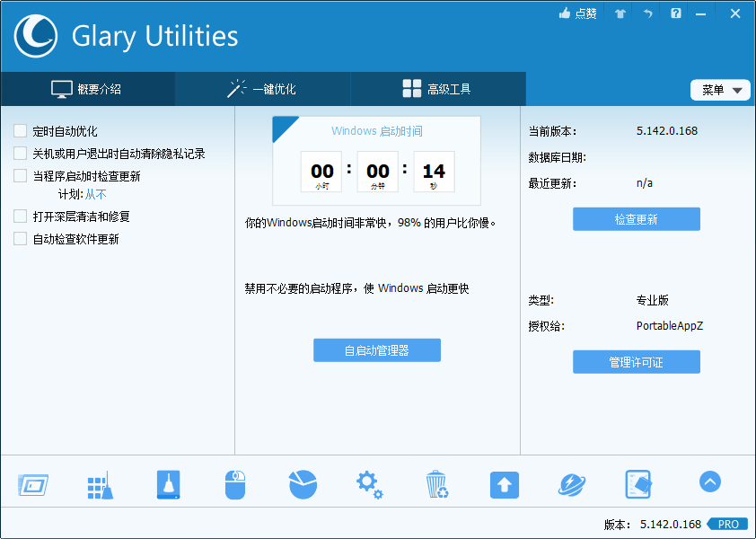Screen dimensions: 756x539
Task: Expand the circular chevron at bottom right
Action: [x=709, y=482]
